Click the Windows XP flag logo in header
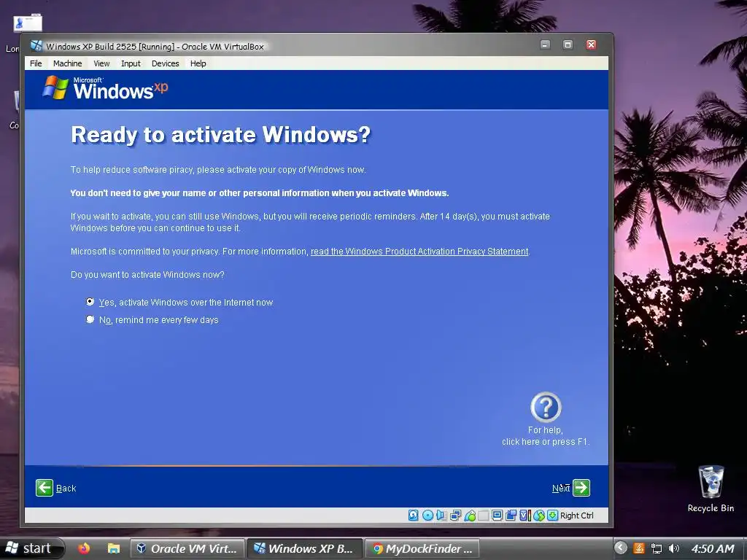747x560 pixels. (55, 87)
